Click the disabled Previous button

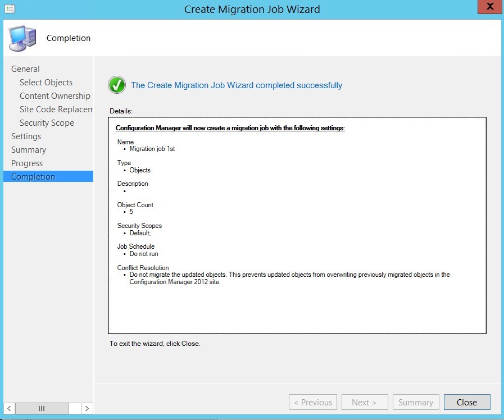[x=312, y=402]
